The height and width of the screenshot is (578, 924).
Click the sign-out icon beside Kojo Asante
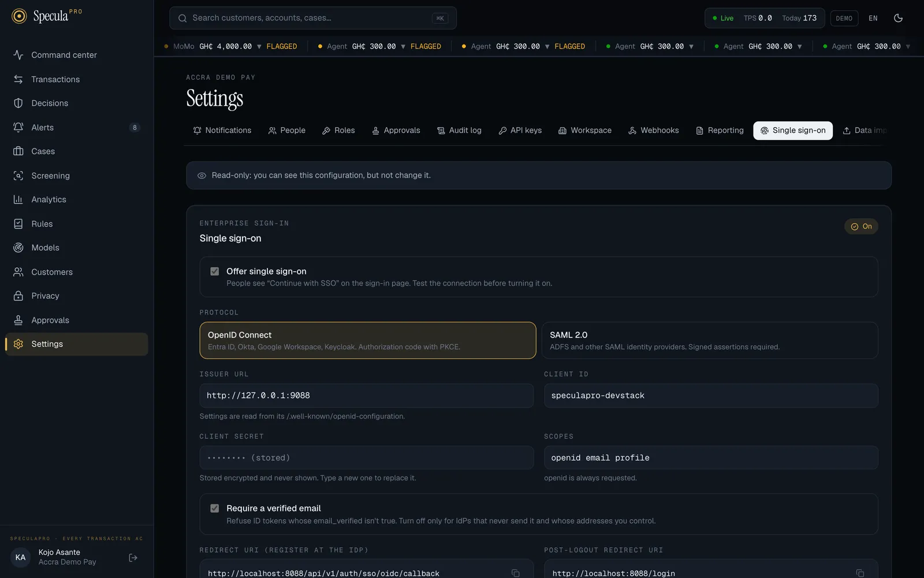click(133, 558)
